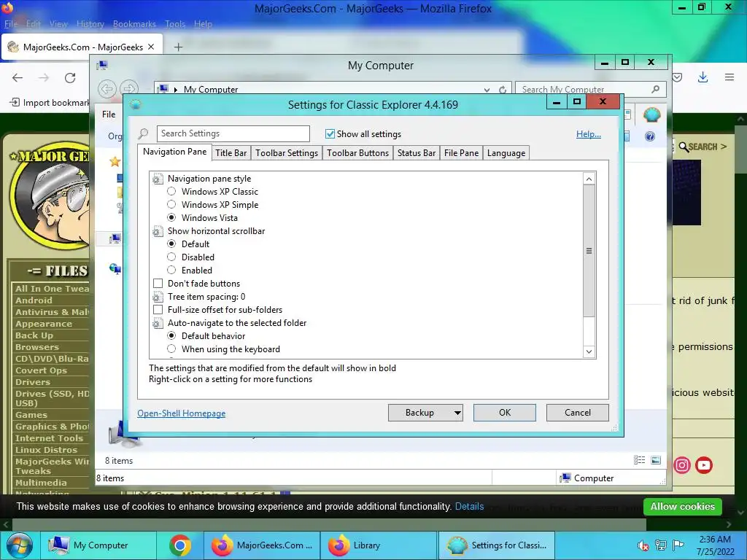This screenshot has height=560, width=747.
Task: Click the magnifier icon beside Search Settings
Action: 144,133
